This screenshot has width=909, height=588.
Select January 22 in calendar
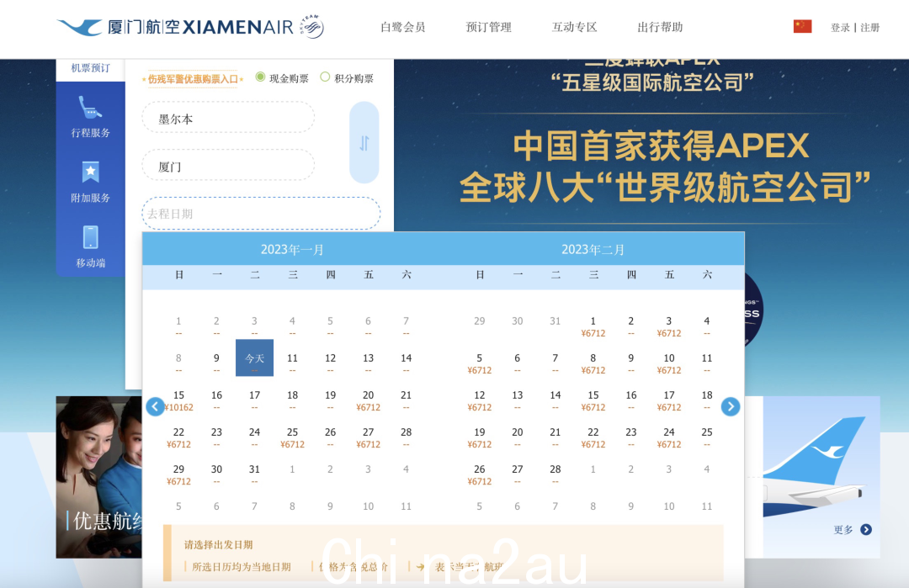[178, 437]
